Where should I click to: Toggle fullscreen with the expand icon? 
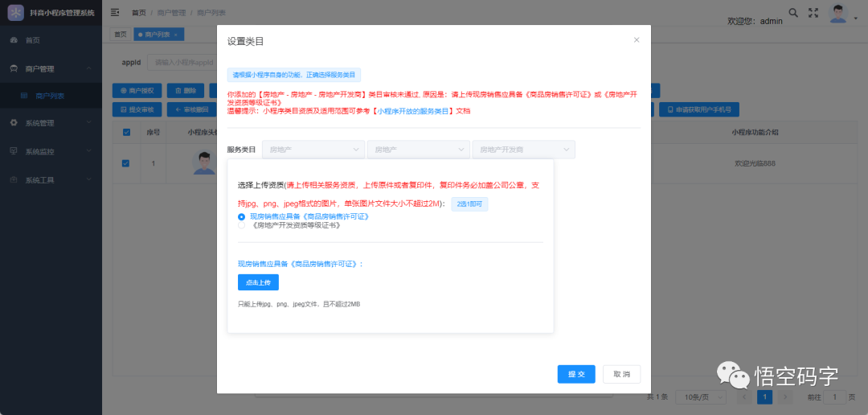tap(813, 12)
